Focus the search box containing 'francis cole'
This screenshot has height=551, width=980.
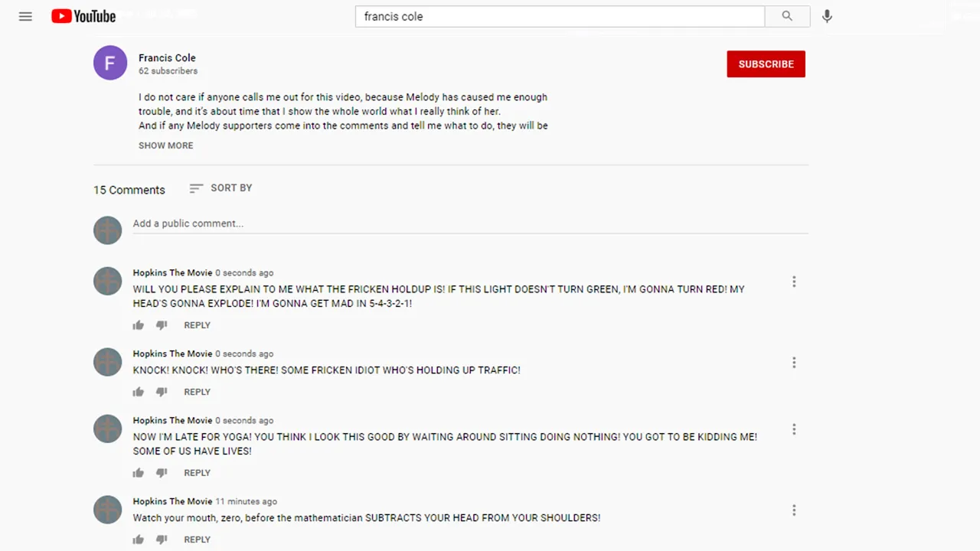(x=560, y=16)
